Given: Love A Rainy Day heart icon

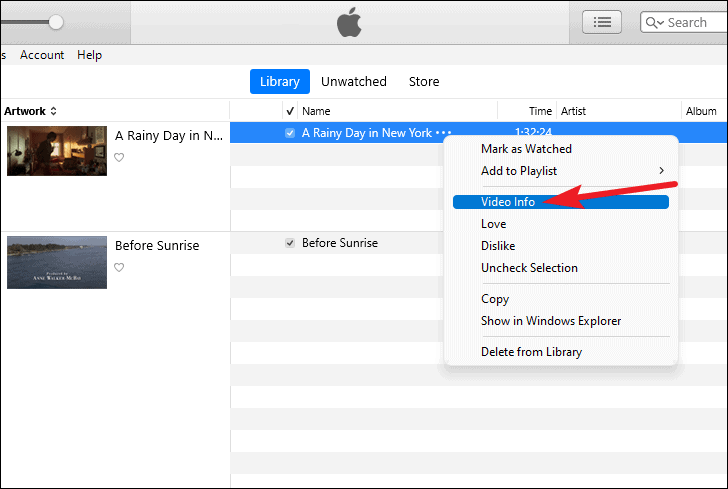Looking at the screenshot, I should [x=119, y=157].
